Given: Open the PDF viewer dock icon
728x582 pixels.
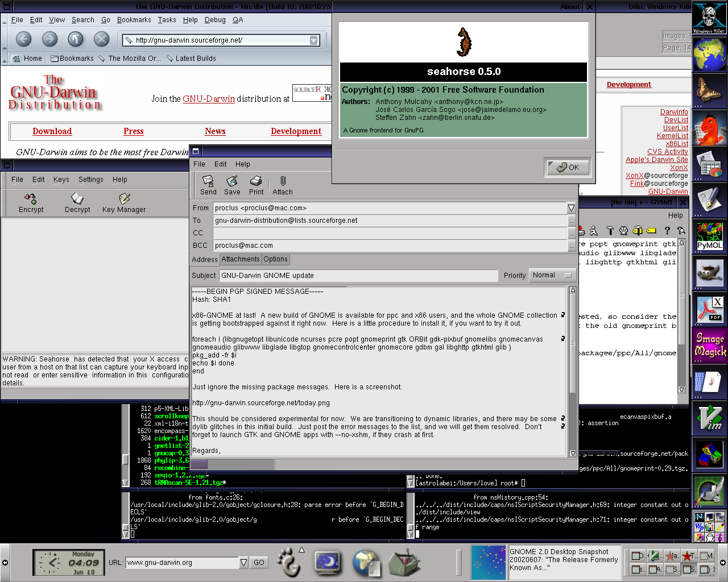Looking at the screenshot, I should coord(710,310).
